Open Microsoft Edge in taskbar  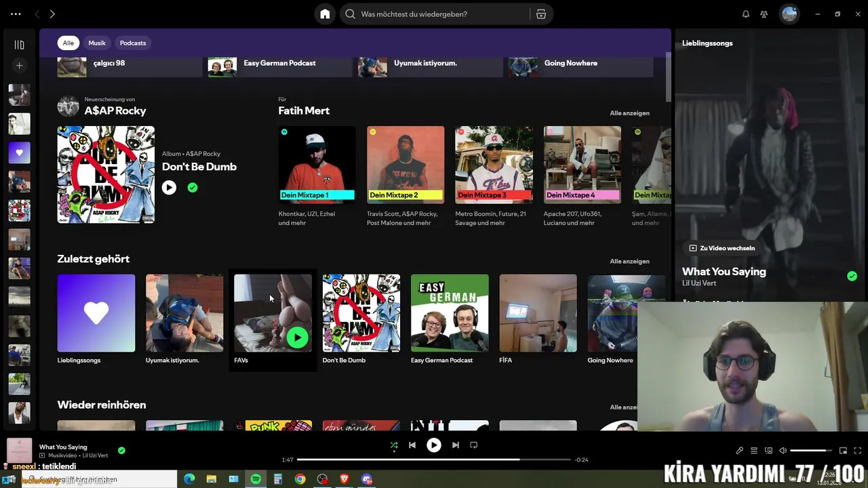pos(189,479)
